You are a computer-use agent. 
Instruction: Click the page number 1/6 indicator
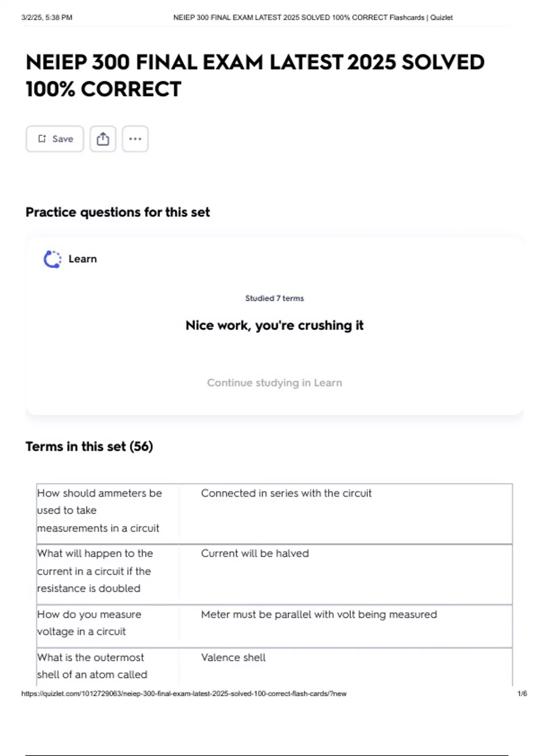(x=522, y=693)
